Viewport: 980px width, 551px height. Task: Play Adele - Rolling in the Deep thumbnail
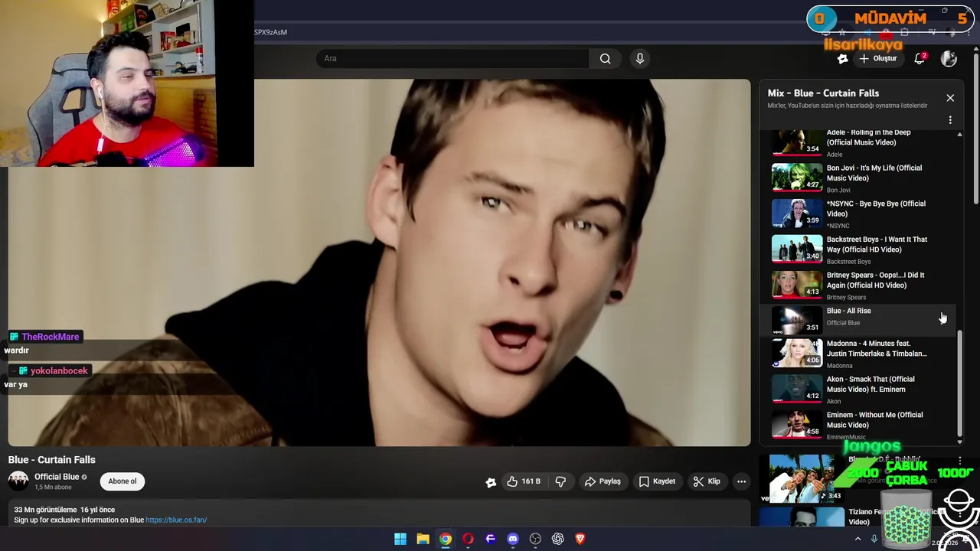797,142
